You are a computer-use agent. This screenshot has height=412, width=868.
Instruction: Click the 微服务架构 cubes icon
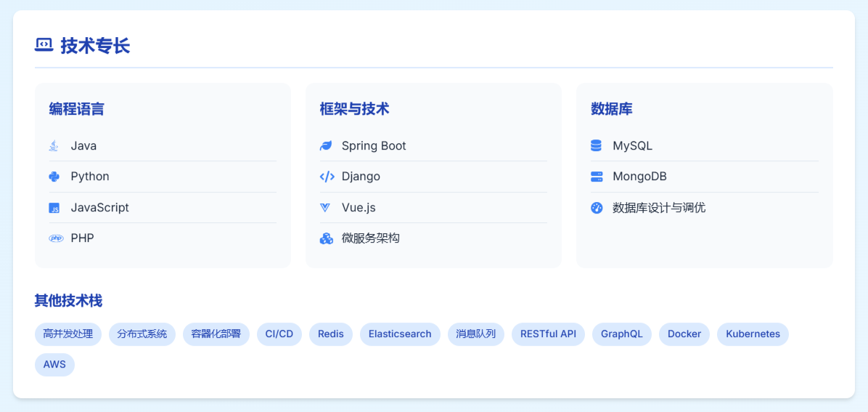pos(327,238)
